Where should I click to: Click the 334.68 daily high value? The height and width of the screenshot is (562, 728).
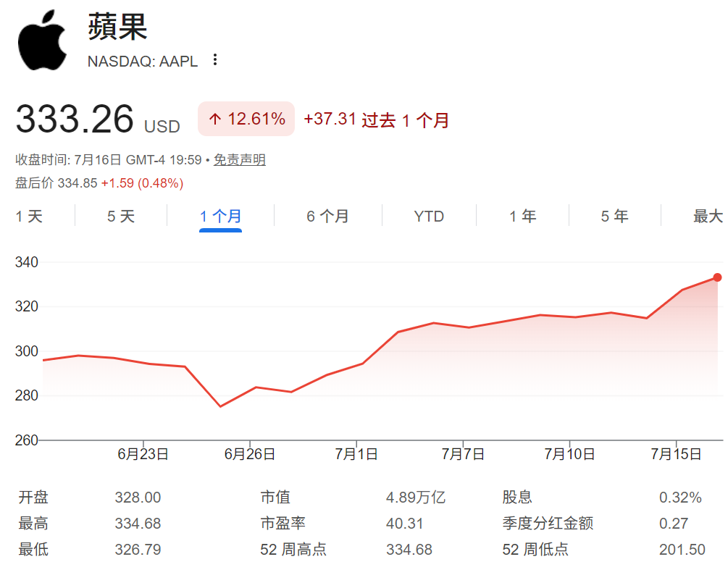click(138, 524)
